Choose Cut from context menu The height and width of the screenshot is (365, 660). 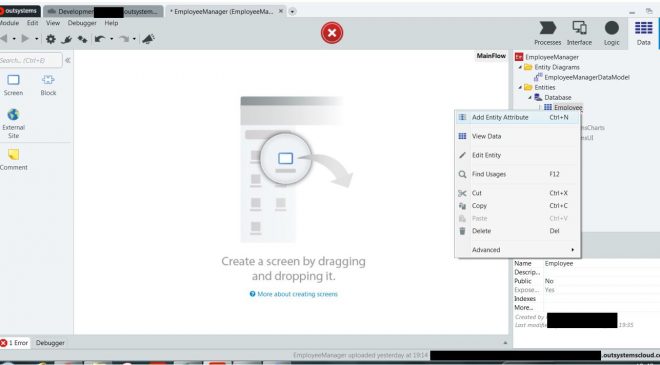point(518,193)
